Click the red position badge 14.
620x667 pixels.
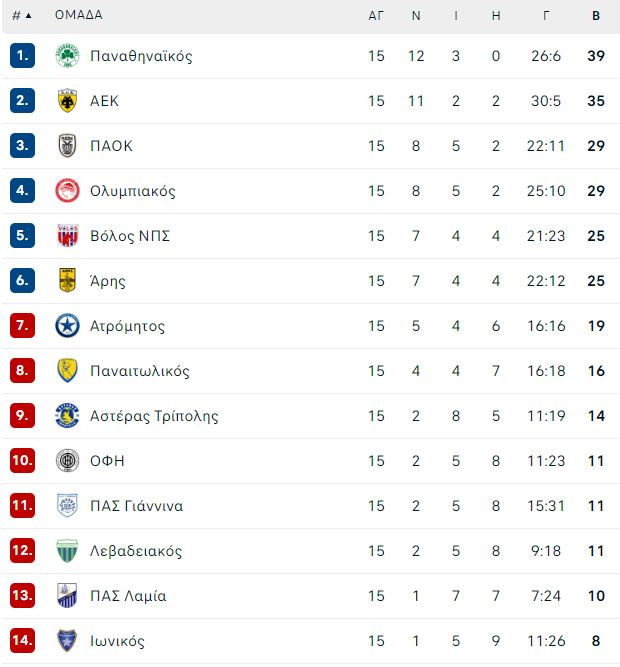point(22,640)
